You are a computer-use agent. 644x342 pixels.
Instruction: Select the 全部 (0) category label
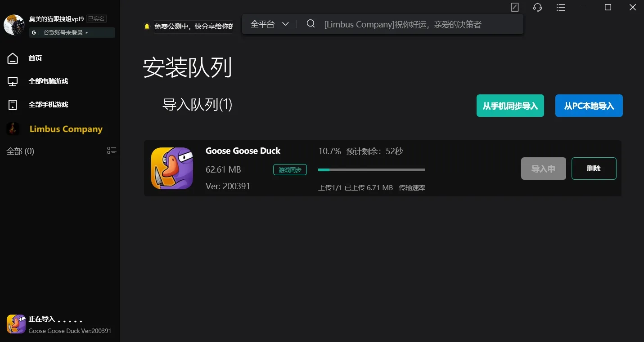tap(20, 151)
